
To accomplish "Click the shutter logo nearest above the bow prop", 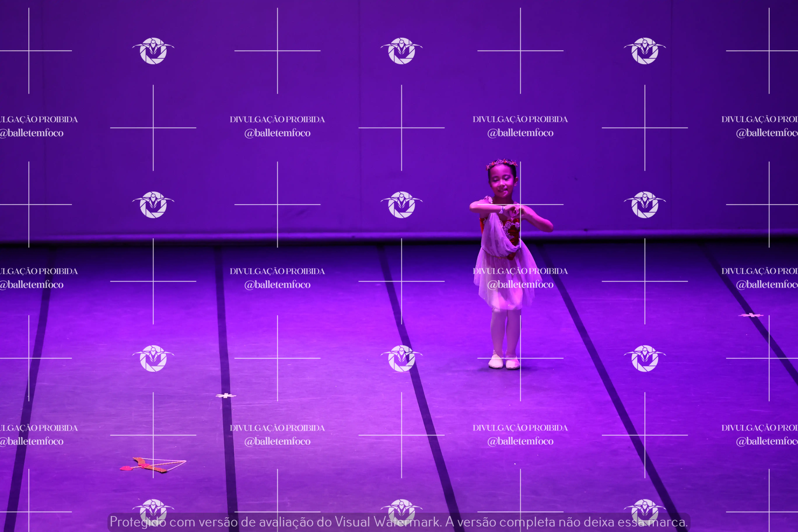I will 153,358.
